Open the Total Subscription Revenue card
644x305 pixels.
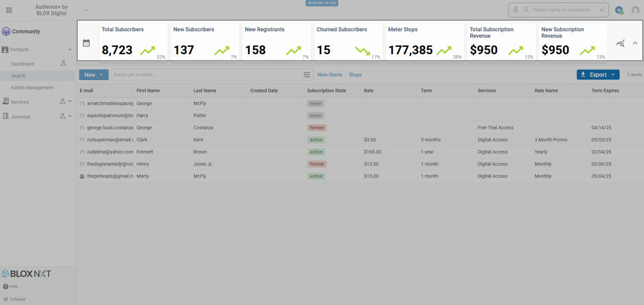502,42
